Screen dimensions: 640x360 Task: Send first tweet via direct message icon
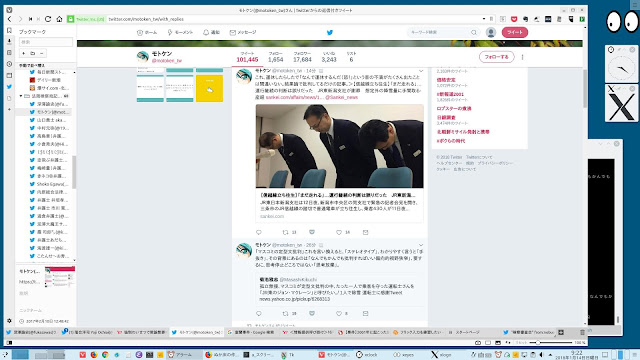(x=365, y=232)
